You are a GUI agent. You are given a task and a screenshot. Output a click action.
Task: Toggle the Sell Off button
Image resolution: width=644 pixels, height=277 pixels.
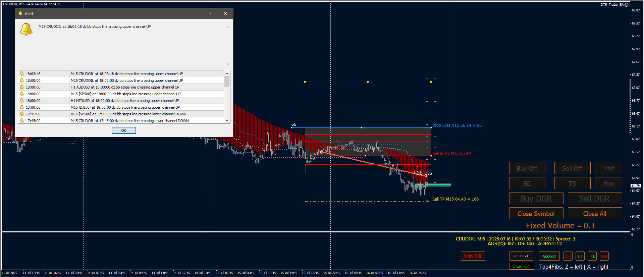pyautogui.click(x=572, y=168)
